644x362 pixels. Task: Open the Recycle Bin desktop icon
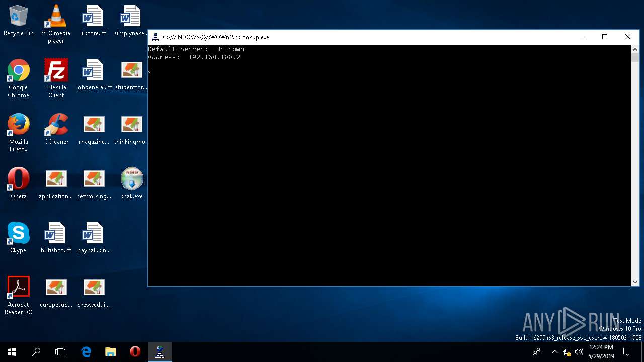click(19, 21)
